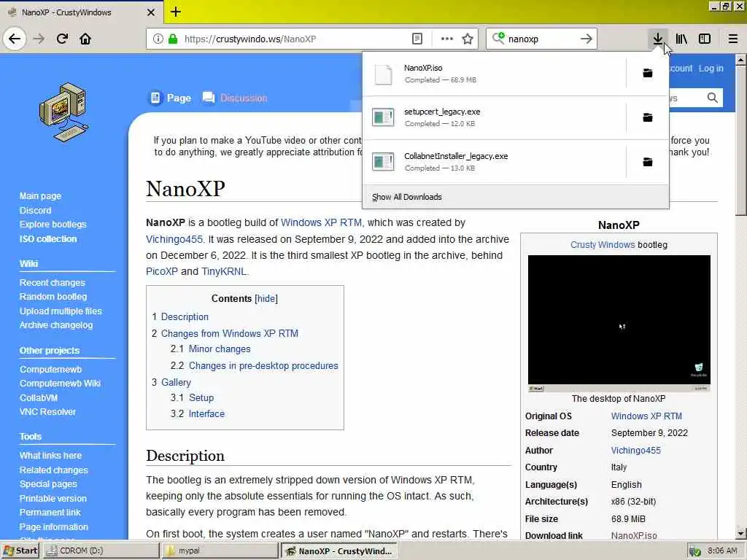The height and width of the screenshot is (560, 747).
Task: Click the wiki search magnifier button
Action: pyautogui.click(x=712, y=98)
